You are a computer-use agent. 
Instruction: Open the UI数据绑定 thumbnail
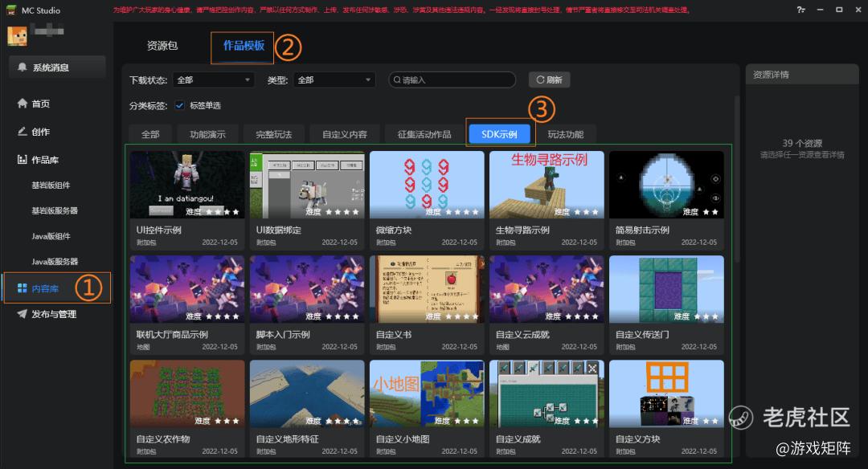click(307, 185)
